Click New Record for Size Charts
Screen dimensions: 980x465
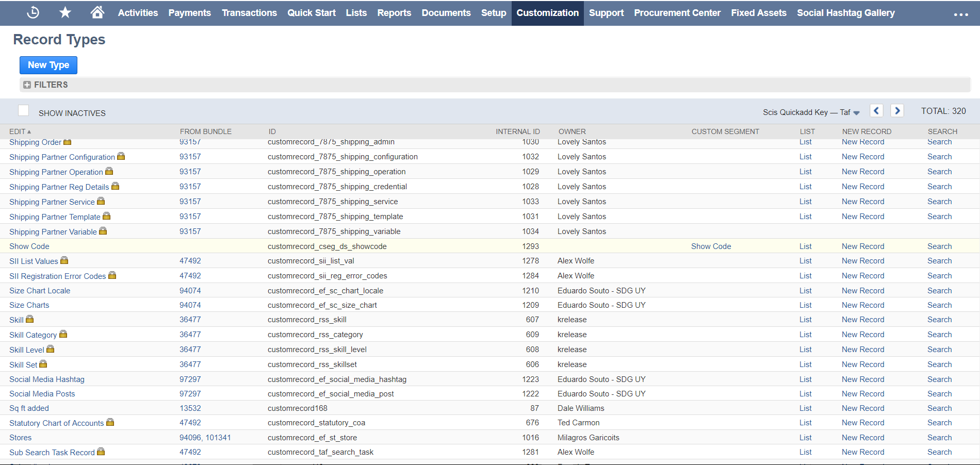coord(862,305)
